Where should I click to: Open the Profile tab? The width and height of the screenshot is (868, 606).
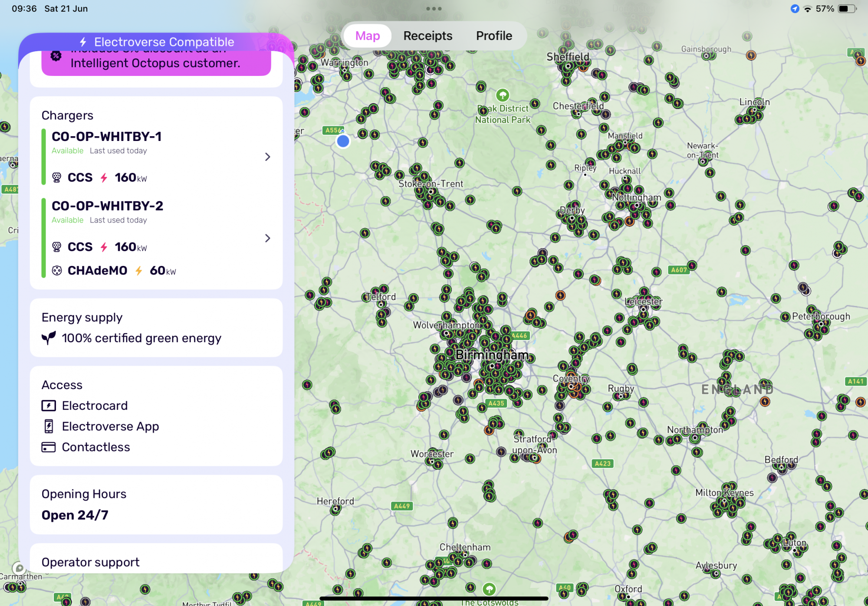tap(494, 36)
